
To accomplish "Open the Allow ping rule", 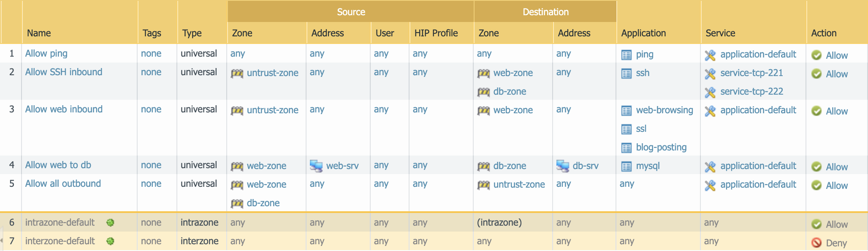I will point(46,54).
